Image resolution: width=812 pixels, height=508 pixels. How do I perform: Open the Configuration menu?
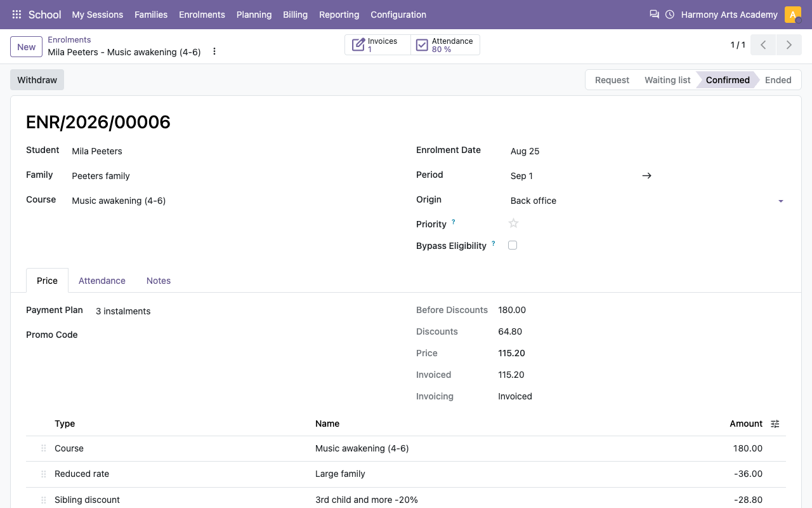click(398, 15)
